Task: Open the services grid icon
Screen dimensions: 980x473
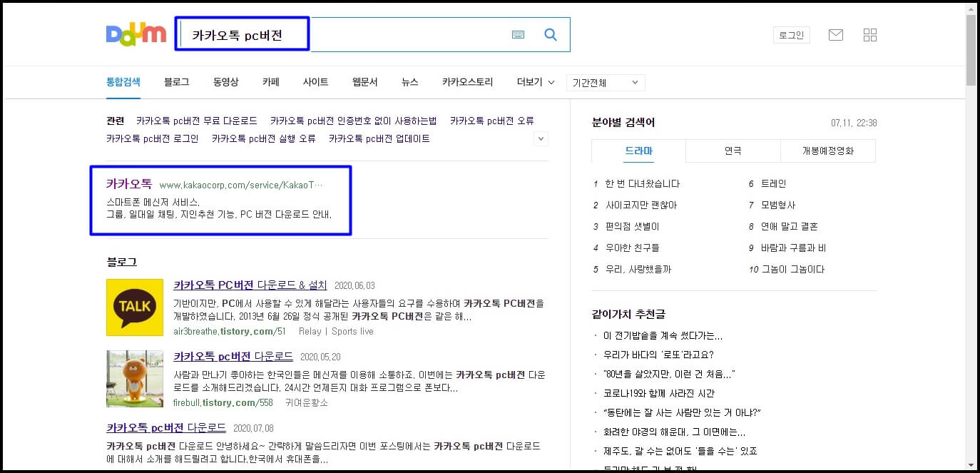Action: 870,35
